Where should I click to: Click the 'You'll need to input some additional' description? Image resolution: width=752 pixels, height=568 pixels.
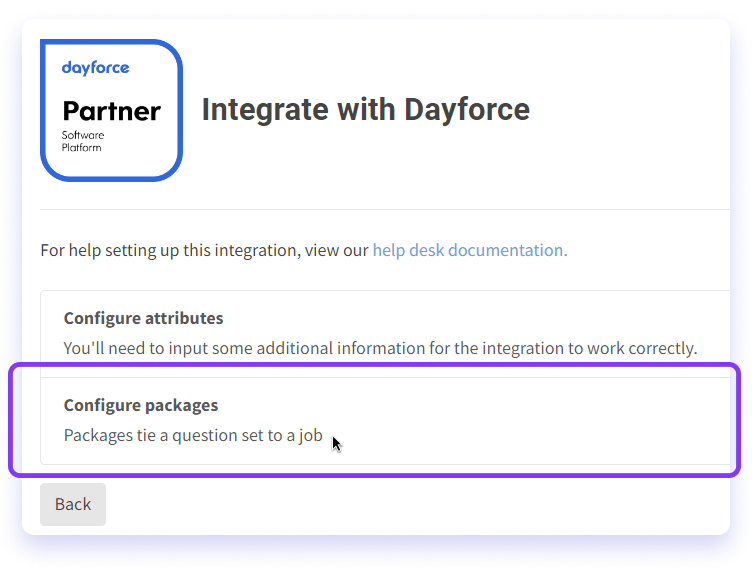pyautogui.click(x=380, y=348)
